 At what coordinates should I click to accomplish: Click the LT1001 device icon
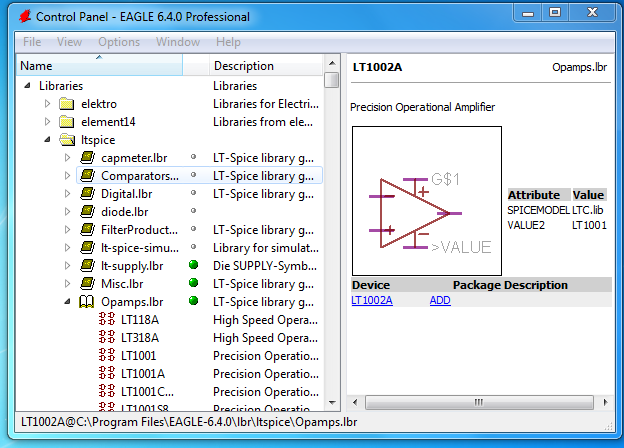click(x=107, y=355)
